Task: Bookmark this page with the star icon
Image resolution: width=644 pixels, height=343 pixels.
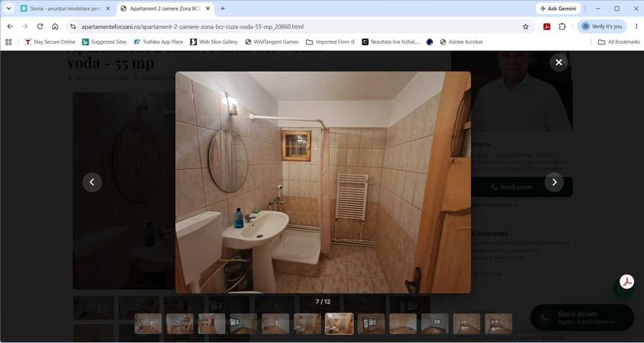Action: [526, 26]
